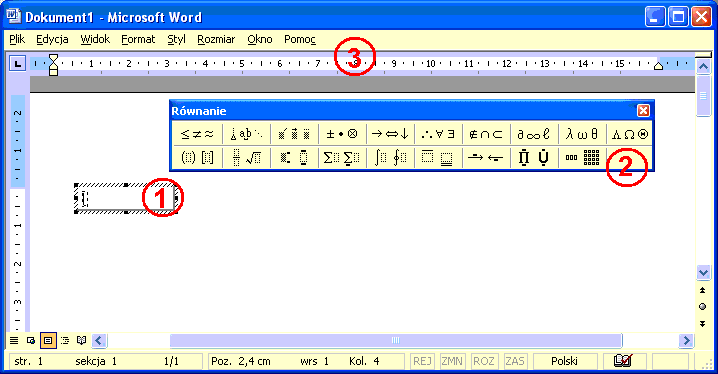Open the summation templates palette (Σ)

(x=342, y=157)
